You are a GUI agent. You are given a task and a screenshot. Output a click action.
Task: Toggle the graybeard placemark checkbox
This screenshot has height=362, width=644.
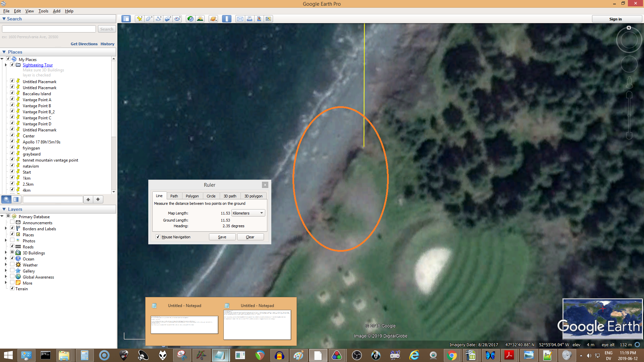[12, 154]
